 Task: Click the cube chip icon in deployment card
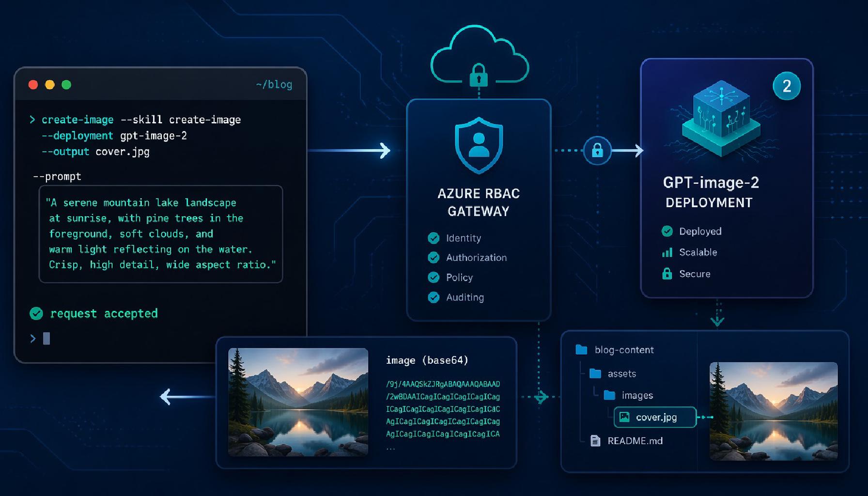(721, 118)
